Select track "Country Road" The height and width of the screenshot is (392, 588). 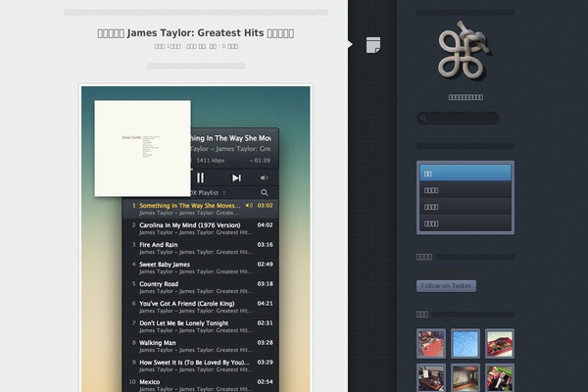point(200,287)
